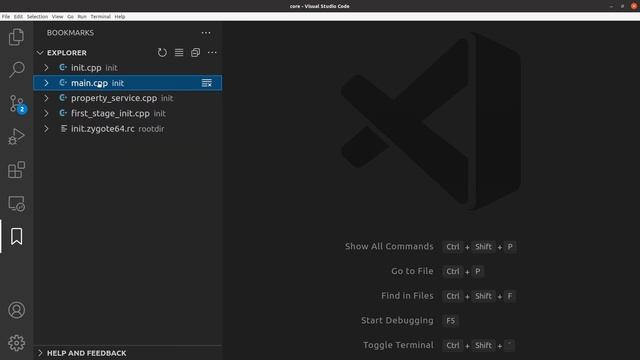
Task: Select first_stage_init.cpp bookmark entry
Action: pyautogui.click(x=128, y=113)
